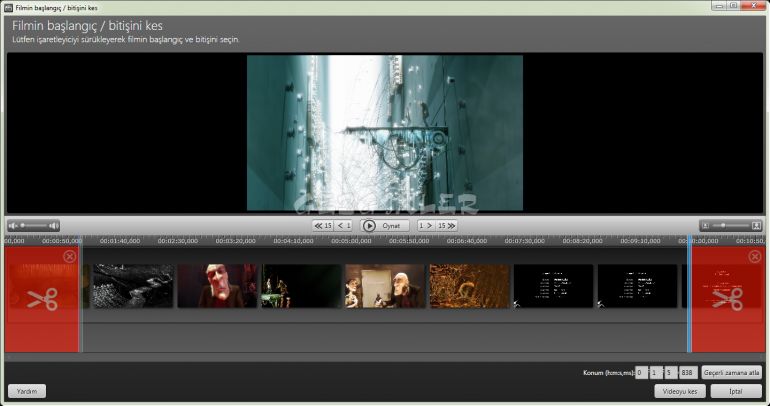Click the loud speaker icon at volume slider's right
This screenshot has width=770, height=406.
coord(54,226)
